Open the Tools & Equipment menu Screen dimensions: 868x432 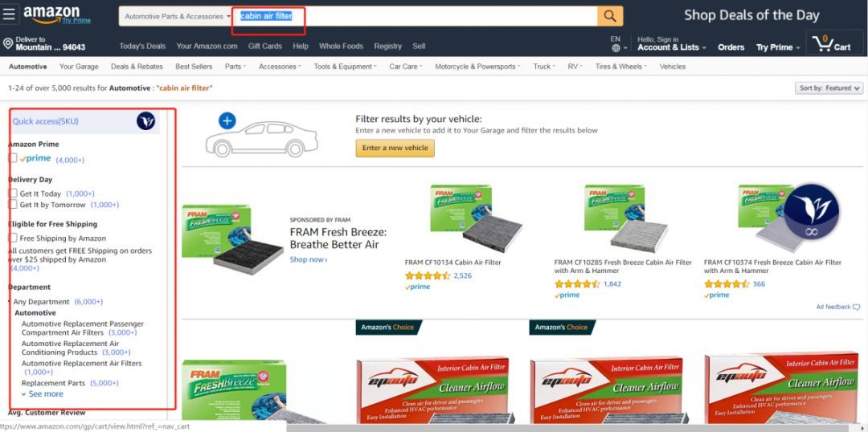(x=345, y=67)
